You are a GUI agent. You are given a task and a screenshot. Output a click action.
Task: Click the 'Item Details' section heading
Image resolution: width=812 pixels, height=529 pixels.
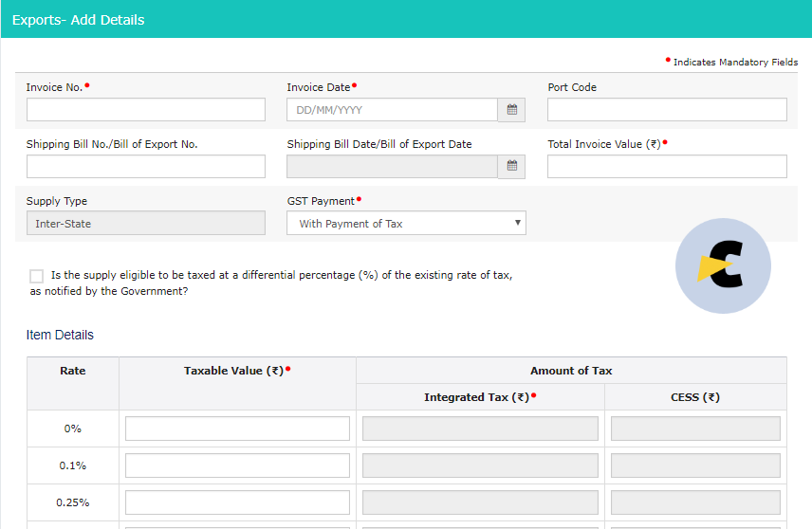coord(60,335)
